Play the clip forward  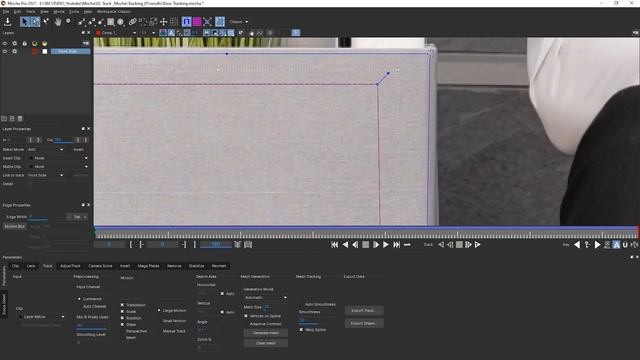(x=386, y=244)
